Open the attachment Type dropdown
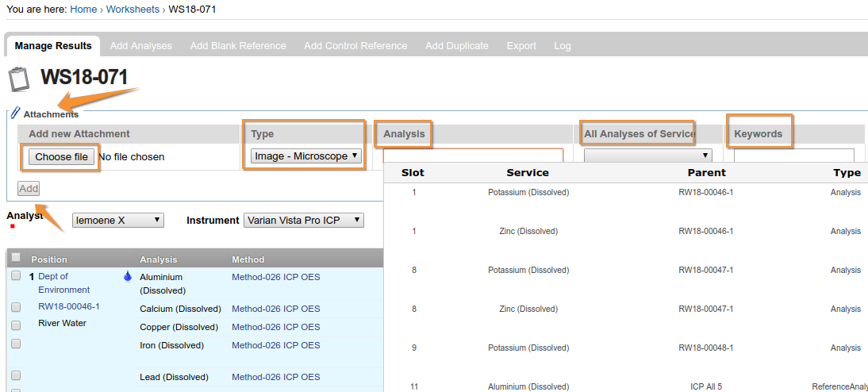 pyautogui.click(x=306, y=156)
